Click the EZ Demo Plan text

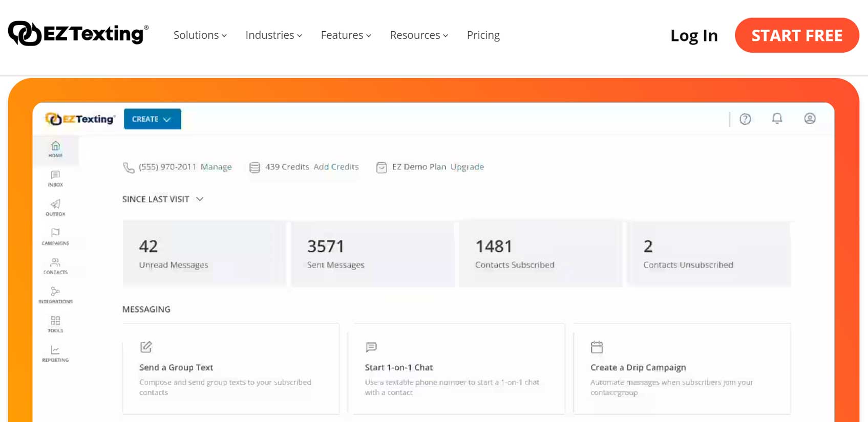pos(419,167)
